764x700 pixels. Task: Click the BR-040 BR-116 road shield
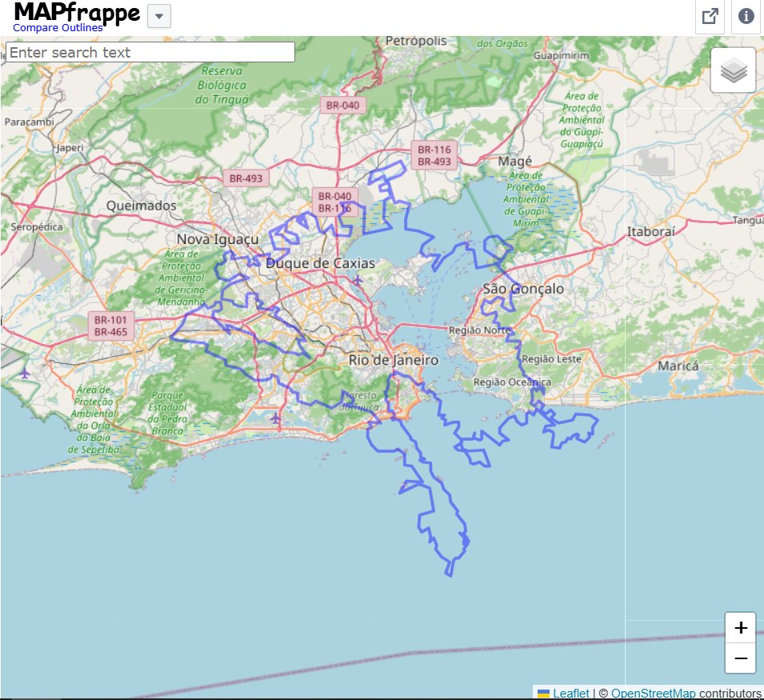(334, 202)
